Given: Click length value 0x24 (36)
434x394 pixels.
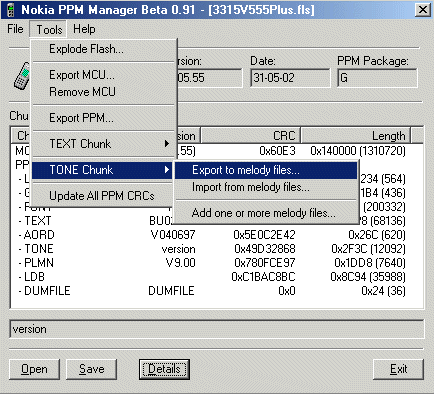Looking at the screenshot, I should coord(383,291).
